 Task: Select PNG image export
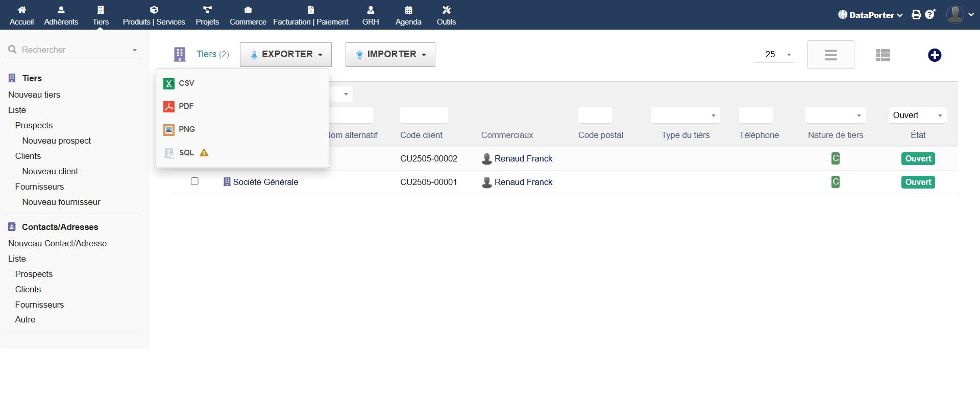tap(186, 129)
